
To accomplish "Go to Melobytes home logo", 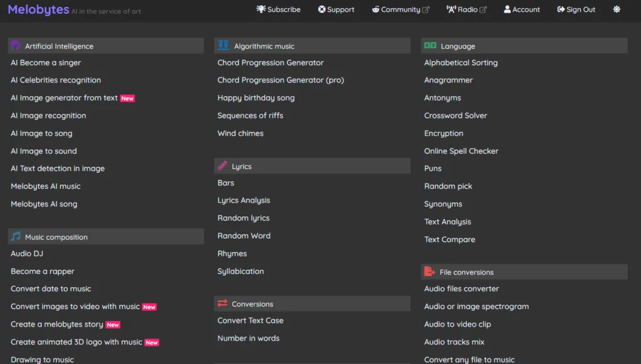I will pos(38,9).
